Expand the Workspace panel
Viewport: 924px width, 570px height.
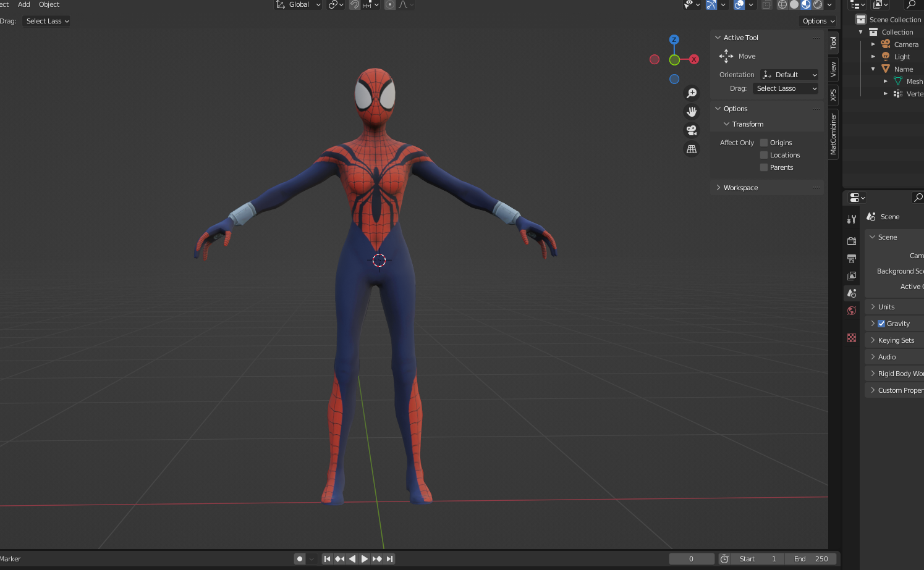click(718, 188)
